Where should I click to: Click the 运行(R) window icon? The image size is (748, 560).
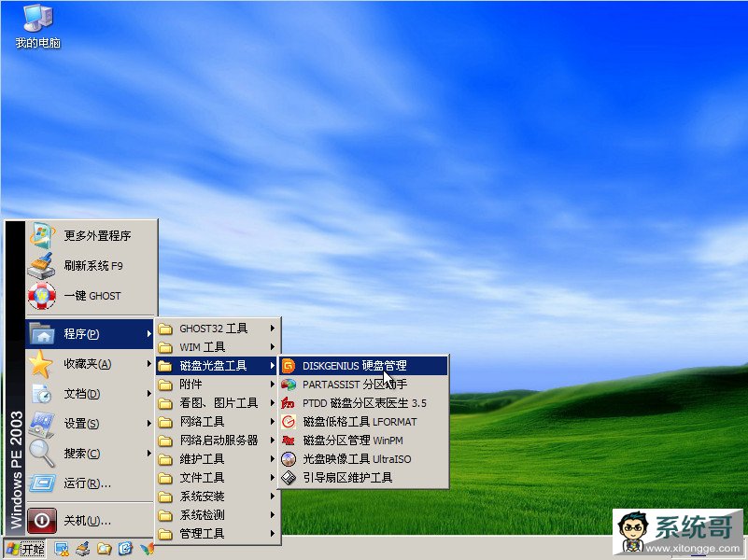click(42, 483)
